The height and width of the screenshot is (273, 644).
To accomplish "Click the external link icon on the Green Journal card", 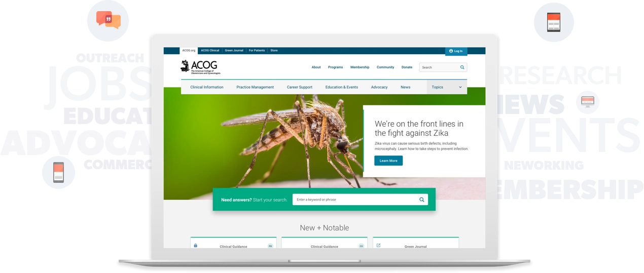I will 378,246.
